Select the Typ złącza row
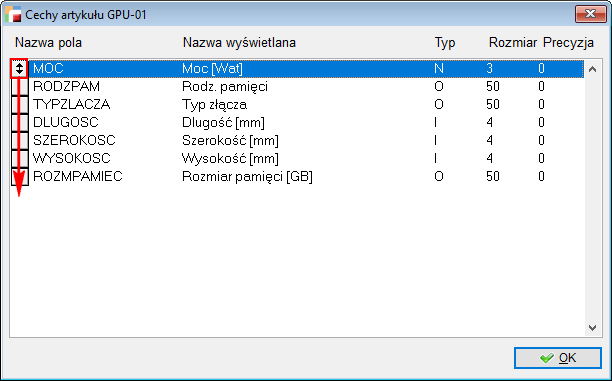Screen dimensions: 612x381 tap(306, 105)
